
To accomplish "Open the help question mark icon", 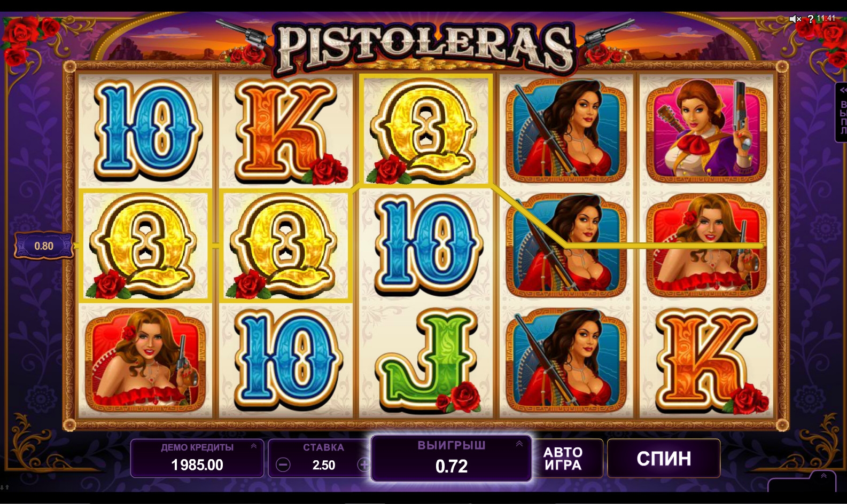I will (810, 19).
